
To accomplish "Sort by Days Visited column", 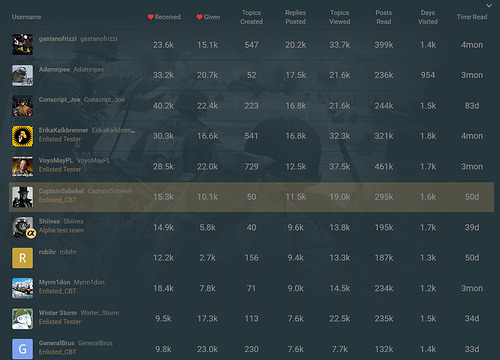I will click(428, 17).
